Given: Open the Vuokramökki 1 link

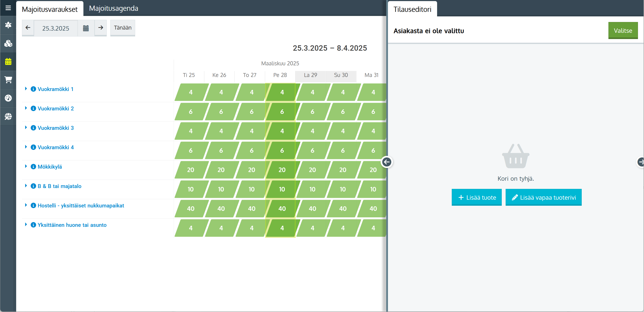Looking at the screenshot, I should (x=56, y=89).
